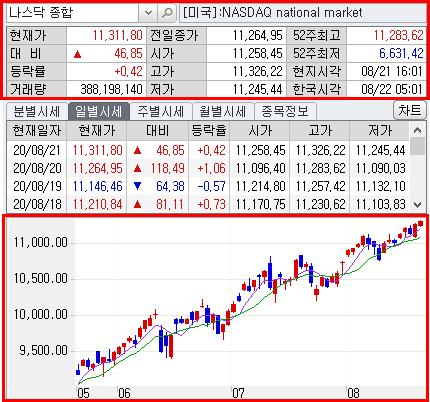This screenshot has height=402, width=430.
Task: Click the table scrollbar up arrow
Action: coord(417,130)
